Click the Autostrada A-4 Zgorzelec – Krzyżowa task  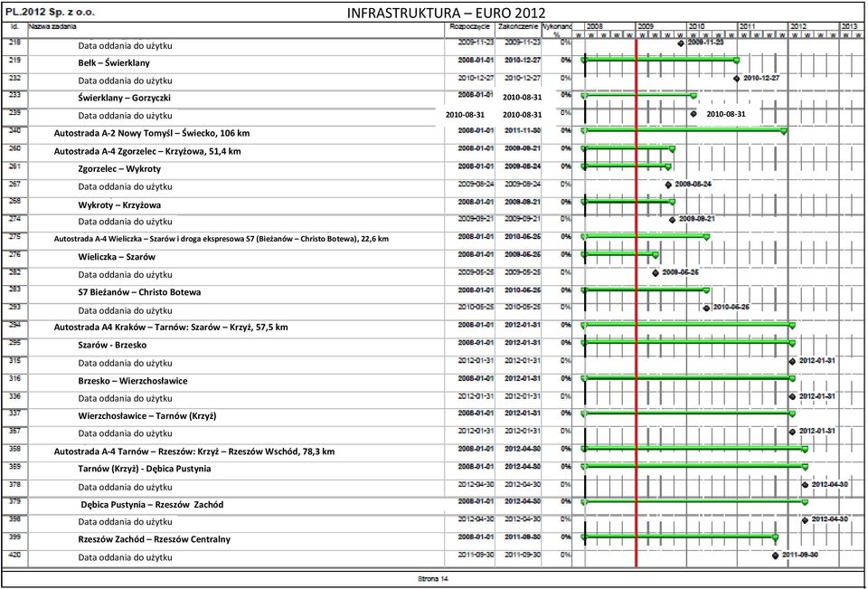click(x=146, y=152)
